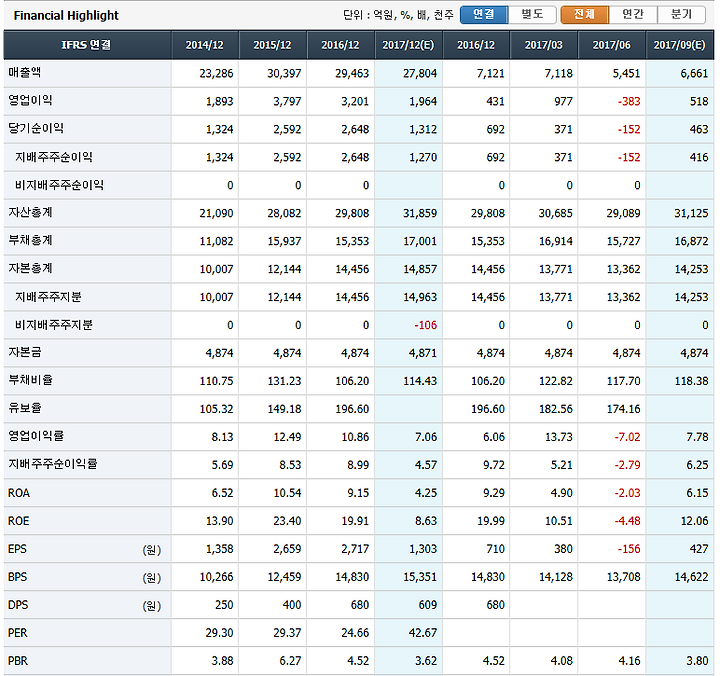Select the 자본금 row label
Screen dimensions: 720x676
click(x=25, y=353)
